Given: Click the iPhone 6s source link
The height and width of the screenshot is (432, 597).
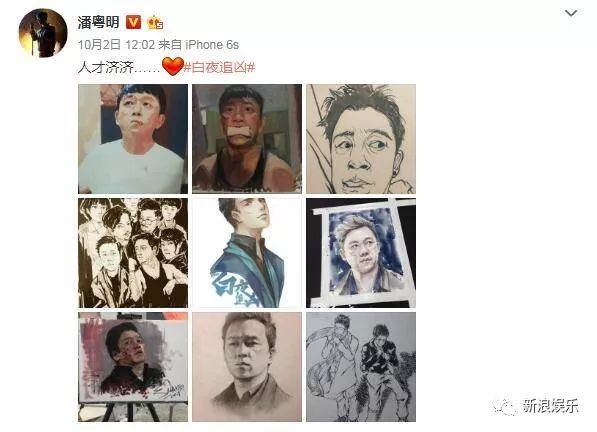Looking at the screenshot, I should click(x=212, y=45).
